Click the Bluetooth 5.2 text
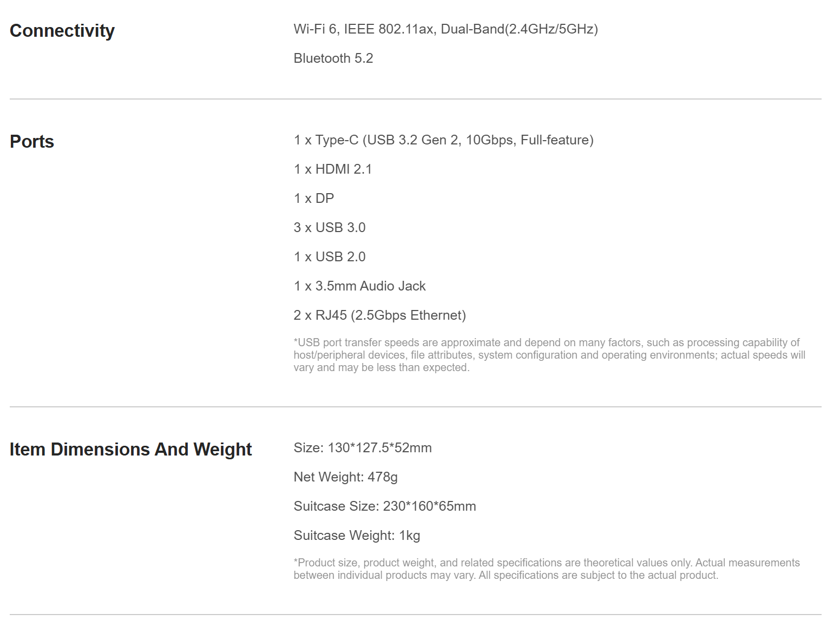This screenshot has width=840, height=627. coord(333,58)
